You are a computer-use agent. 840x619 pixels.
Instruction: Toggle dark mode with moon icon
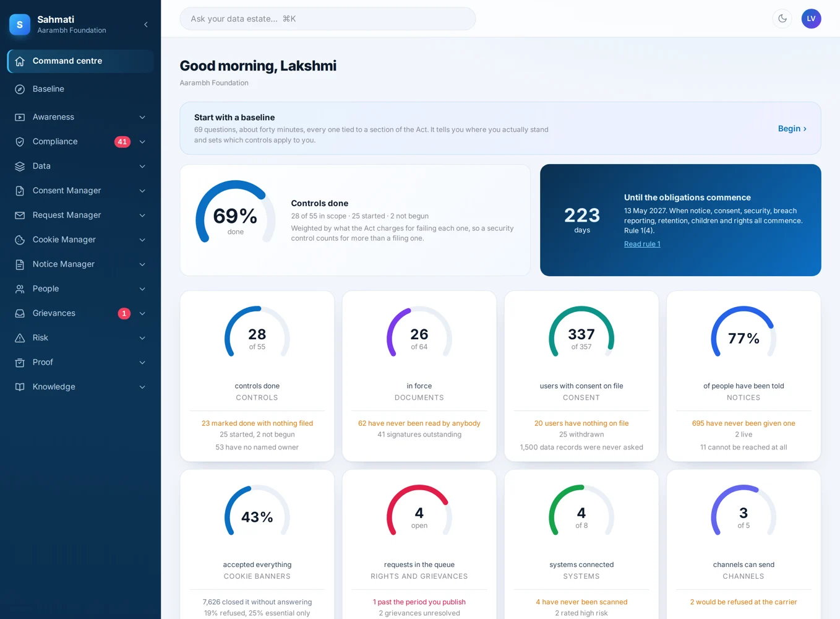[x=782, y=19]
